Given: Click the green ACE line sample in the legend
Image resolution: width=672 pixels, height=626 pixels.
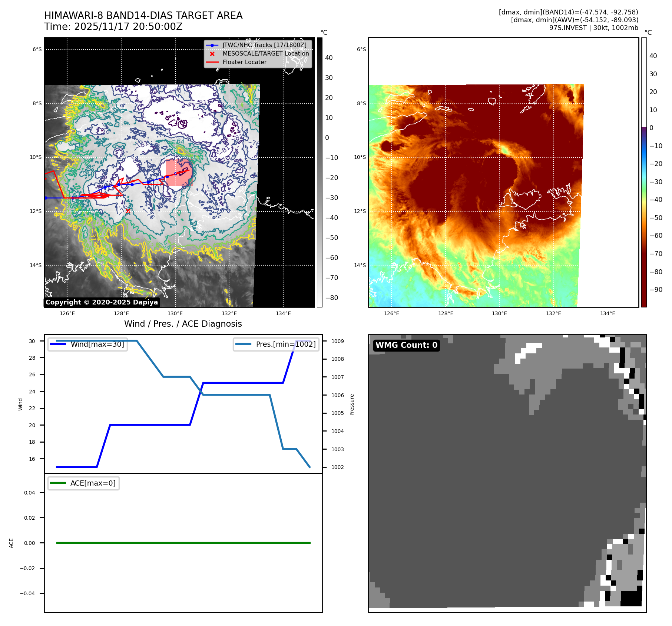Looking at the screenshot, I should point(58,483).
